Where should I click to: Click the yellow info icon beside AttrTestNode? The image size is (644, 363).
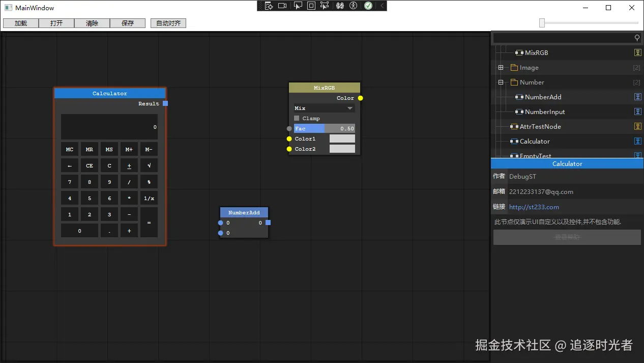pos(637,126)
